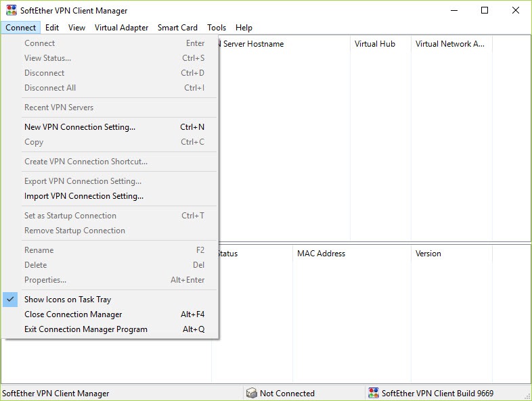Select Exit Connection Manager Program

(110, 329)
